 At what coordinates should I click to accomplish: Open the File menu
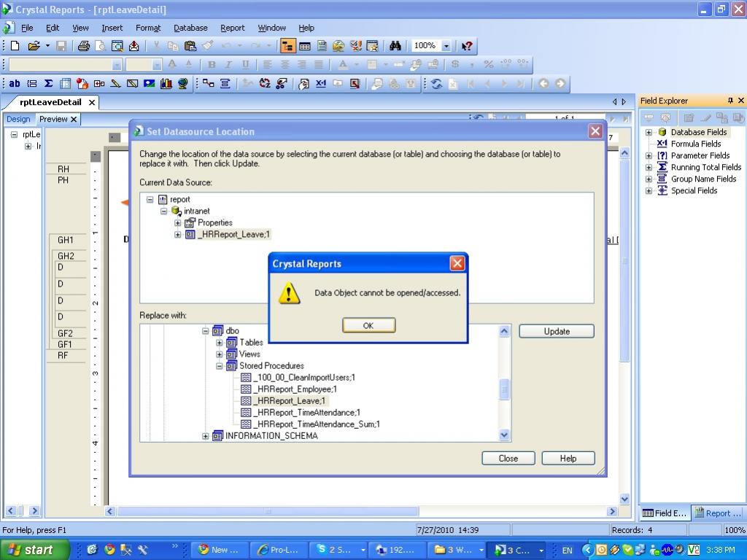click(x=27, y=28)
